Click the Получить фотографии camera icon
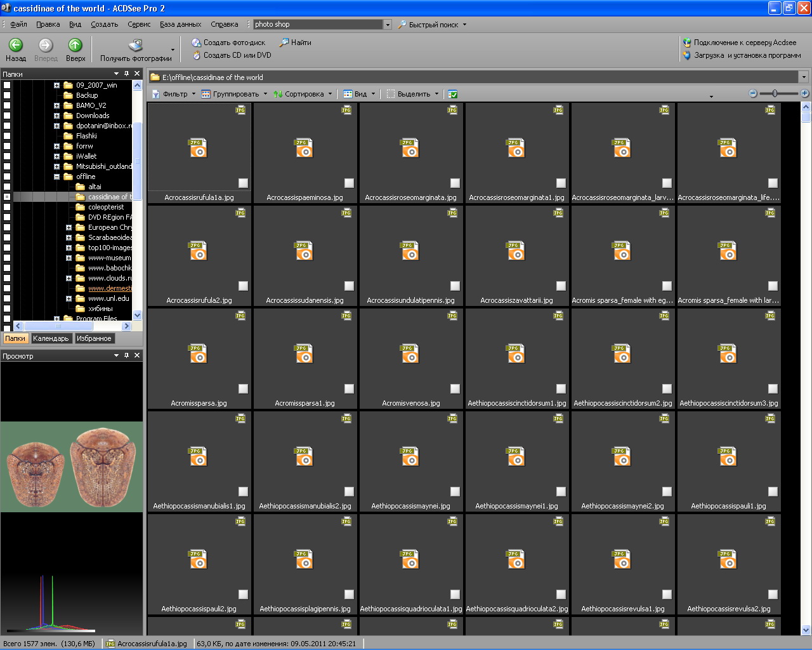This screenshot has width=812, height=650. 135,45
